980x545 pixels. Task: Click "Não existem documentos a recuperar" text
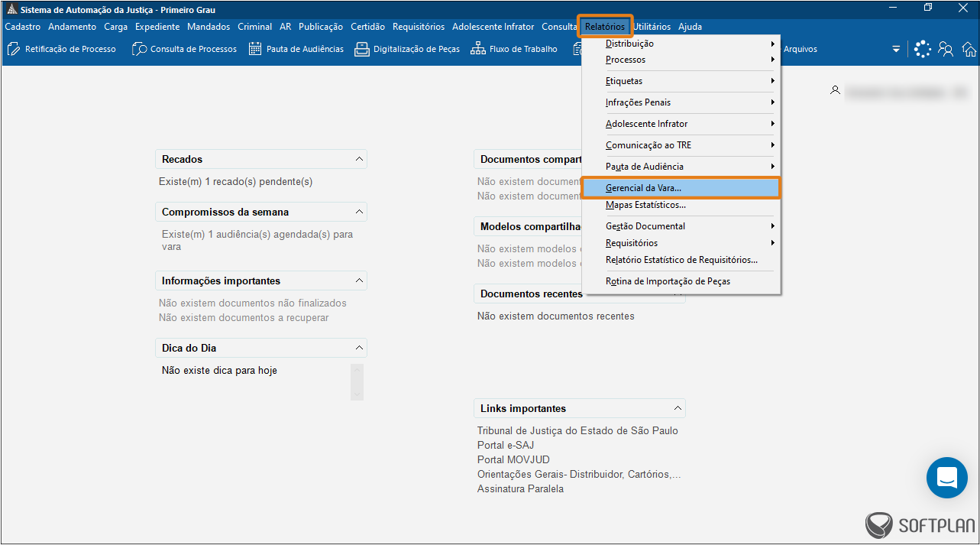point(244,317)
